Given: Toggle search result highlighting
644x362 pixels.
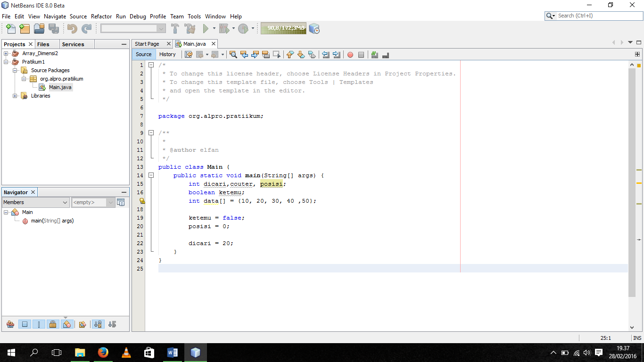Looking at the screenshot, I should pyautogui.click(x=265, y=55).
